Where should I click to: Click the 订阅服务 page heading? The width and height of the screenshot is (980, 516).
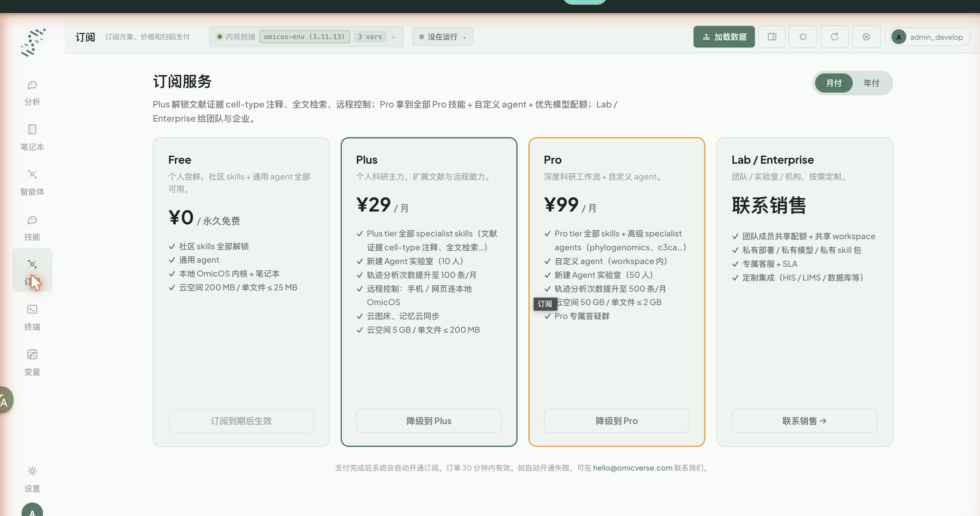coord(182,82)
